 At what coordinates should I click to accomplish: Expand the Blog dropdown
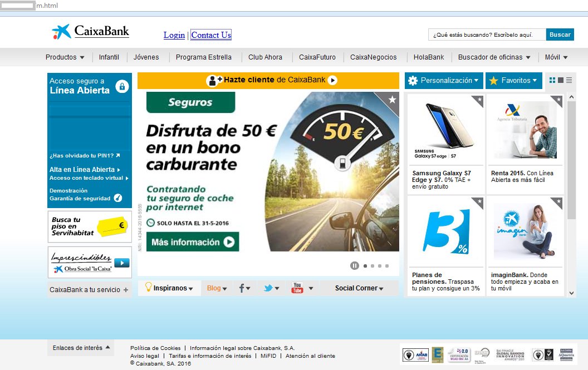point(217,288)
